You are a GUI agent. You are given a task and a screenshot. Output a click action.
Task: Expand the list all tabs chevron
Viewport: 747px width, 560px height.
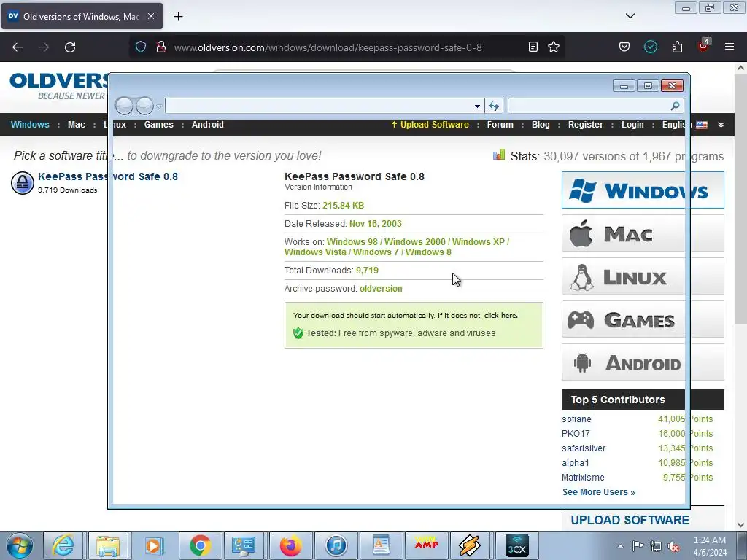630,16
